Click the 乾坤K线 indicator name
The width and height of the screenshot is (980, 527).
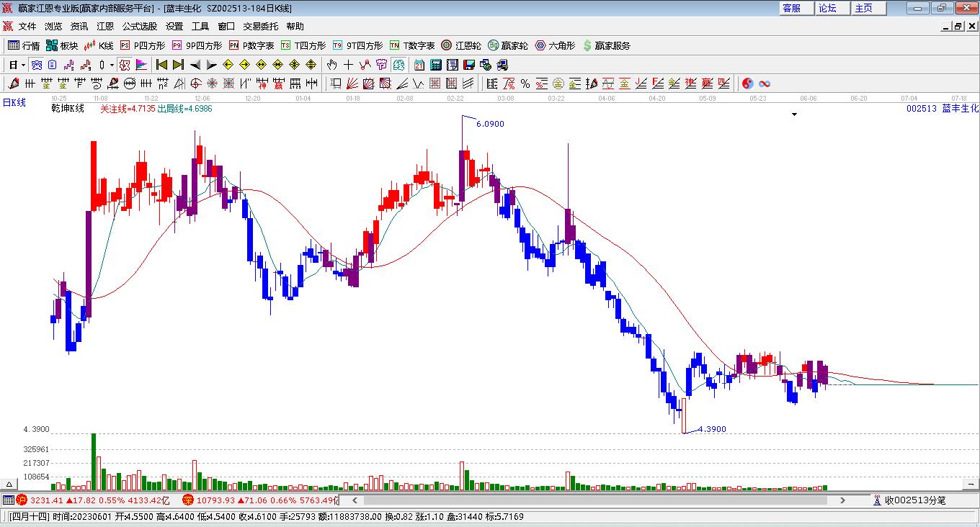[68, 109]
